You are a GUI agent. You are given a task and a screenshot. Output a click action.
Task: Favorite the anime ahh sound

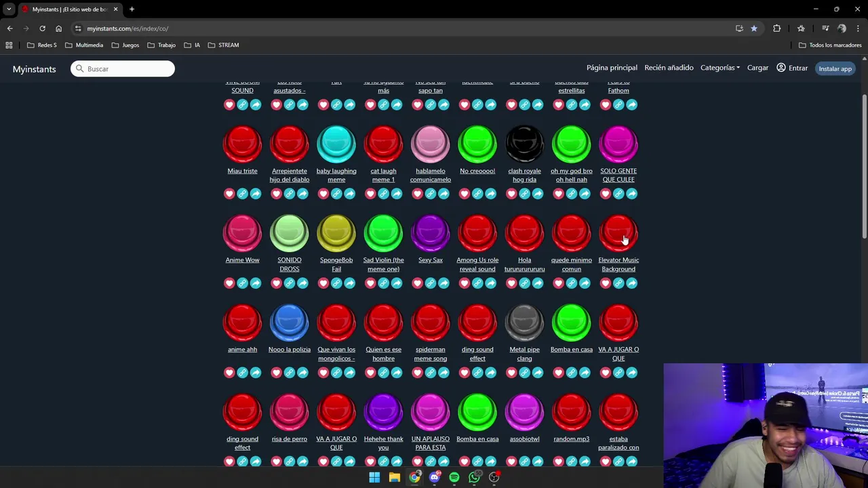(229, 373)
